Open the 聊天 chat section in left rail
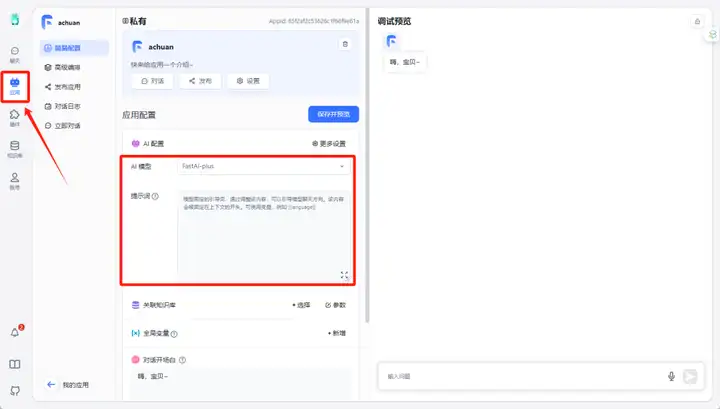Viewport: 720px width, 409px height. click(x=15, y=55)
